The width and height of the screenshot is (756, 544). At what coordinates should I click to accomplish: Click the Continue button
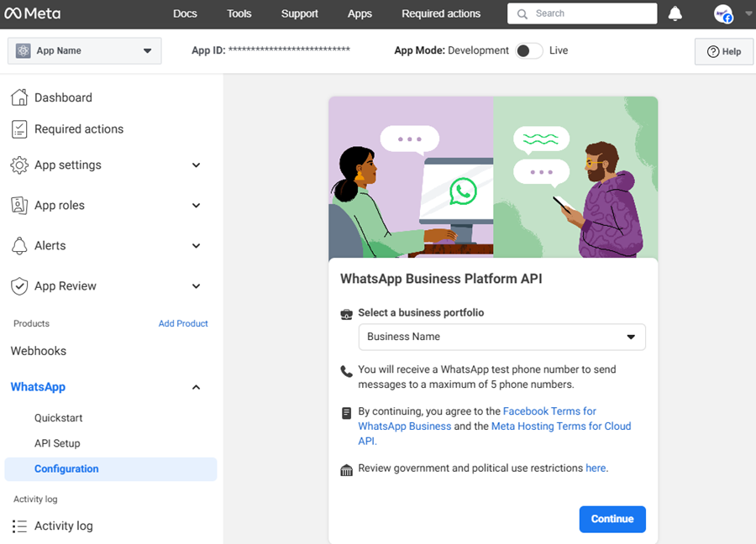point(612,519)
